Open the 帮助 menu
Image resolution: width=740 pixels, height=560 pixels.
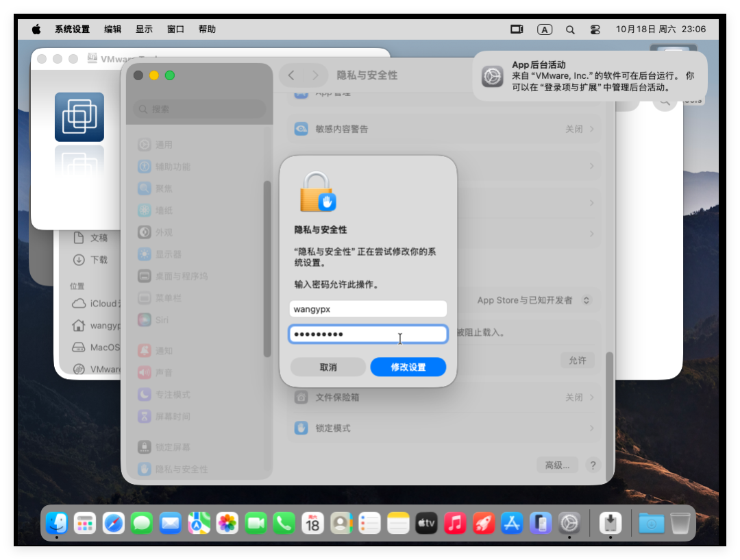point(207,29)
